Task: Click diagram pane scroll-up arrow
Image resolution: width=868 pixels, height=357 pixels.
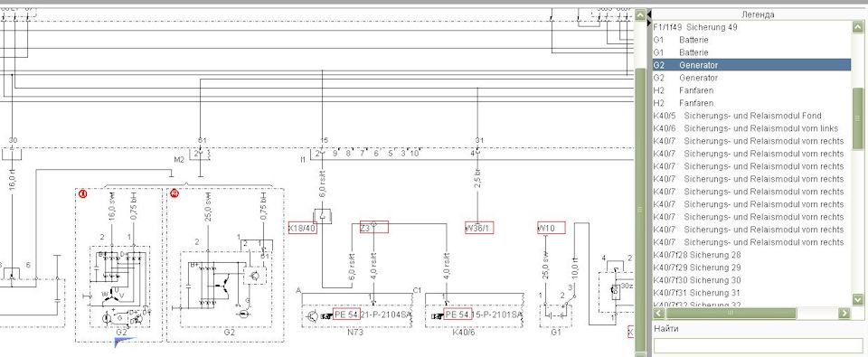Action: [640, 14]
